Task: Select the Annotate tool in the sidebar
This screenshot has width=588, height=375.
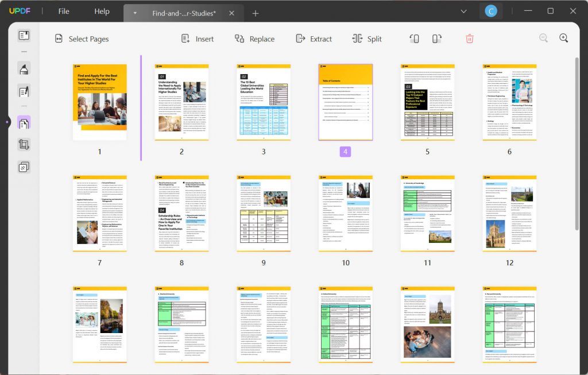Action: click(x=24, y=69)
